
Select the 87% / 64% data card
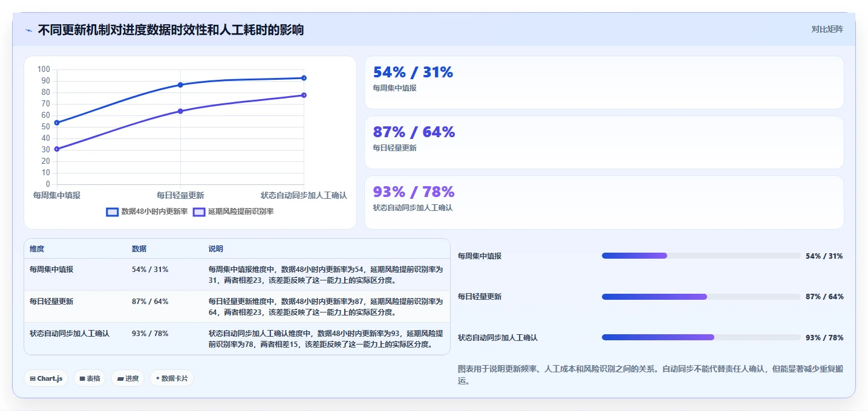click(604, 142)
